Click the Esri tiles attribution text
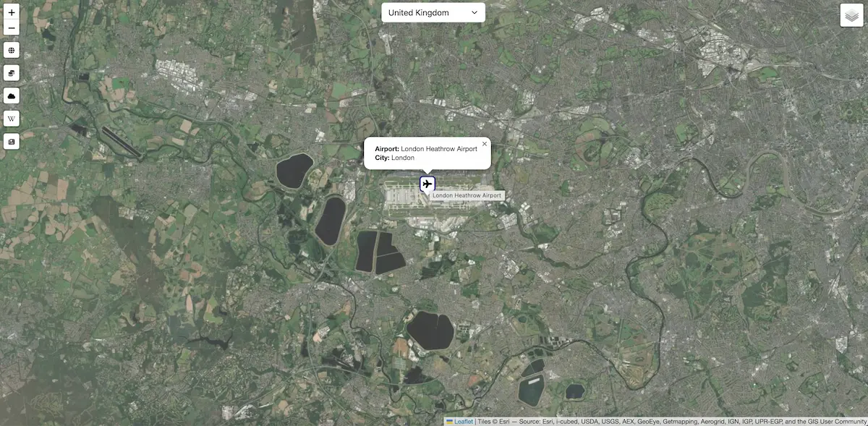This screenshot has height=426, width=868. coord(671,422)
